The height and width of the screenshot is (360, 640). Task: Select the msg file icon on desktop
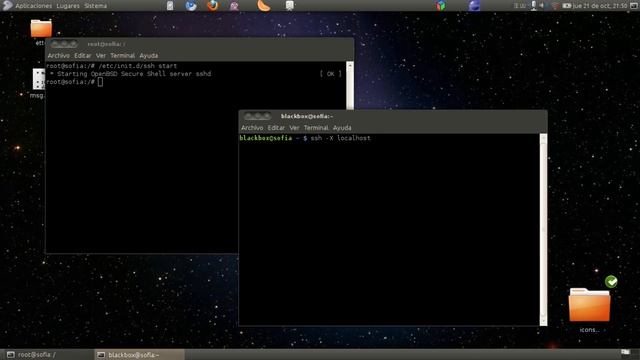[x=38, y=79]
